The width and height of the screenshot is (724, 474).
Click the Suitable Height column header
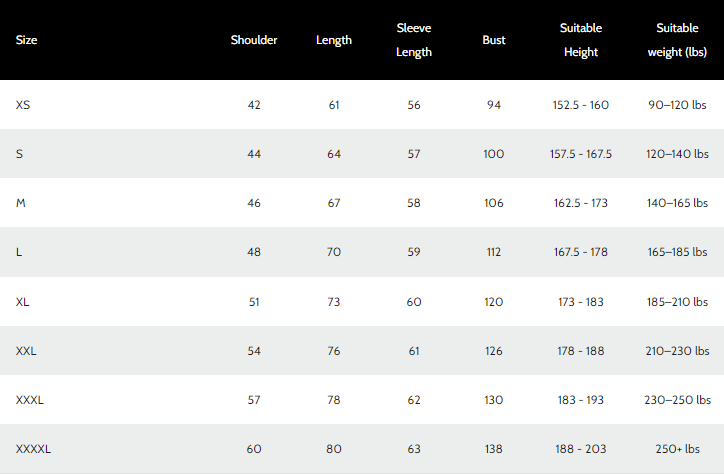tap(580, 41)
